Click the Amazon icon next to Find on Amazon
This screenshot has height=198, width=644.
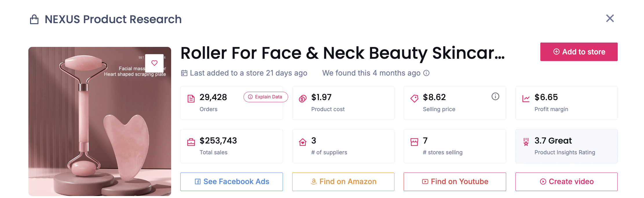pos(314,181)
